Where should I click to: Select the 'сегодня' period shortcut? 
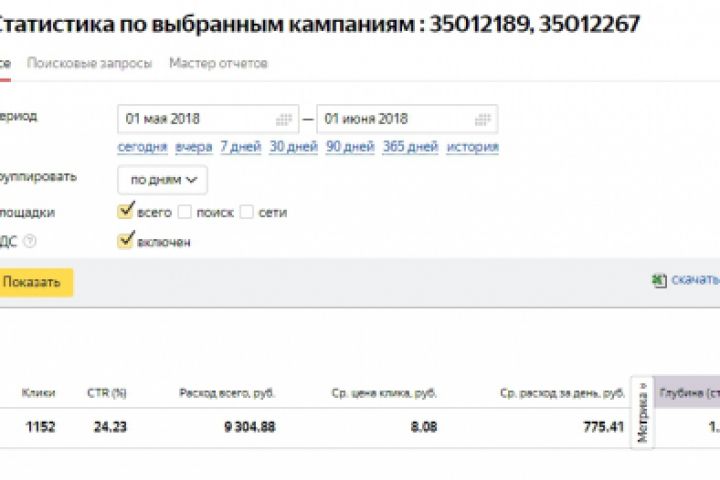tap(142, 147)
